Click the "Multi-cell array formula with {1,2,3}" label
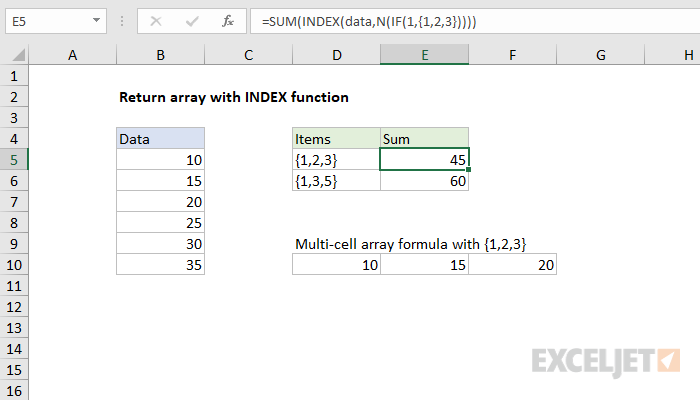700x400 pixels. (411, 244)
